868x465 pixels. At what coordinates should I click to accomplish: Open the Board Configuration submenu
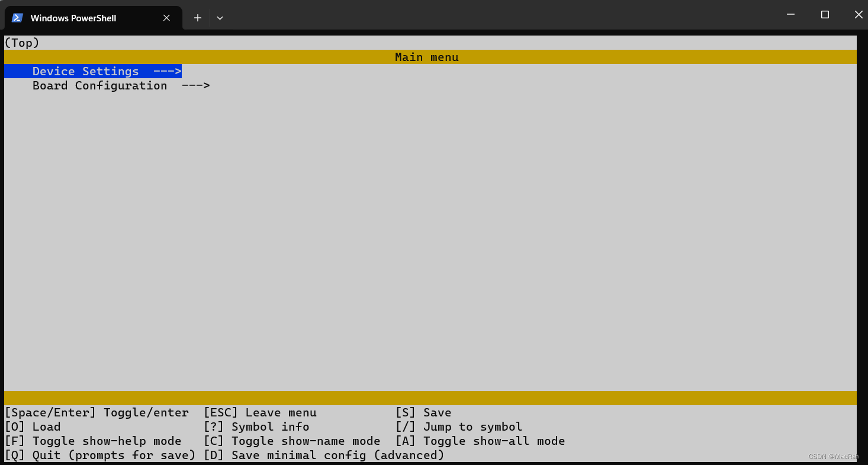tap(99, 85)
